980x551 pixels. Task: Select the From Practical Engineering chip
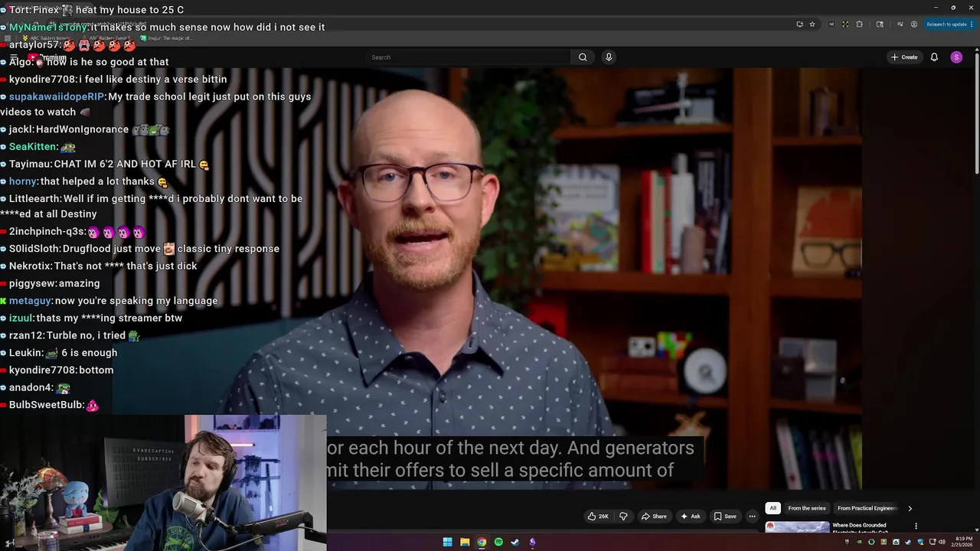(x=867, y=508)
